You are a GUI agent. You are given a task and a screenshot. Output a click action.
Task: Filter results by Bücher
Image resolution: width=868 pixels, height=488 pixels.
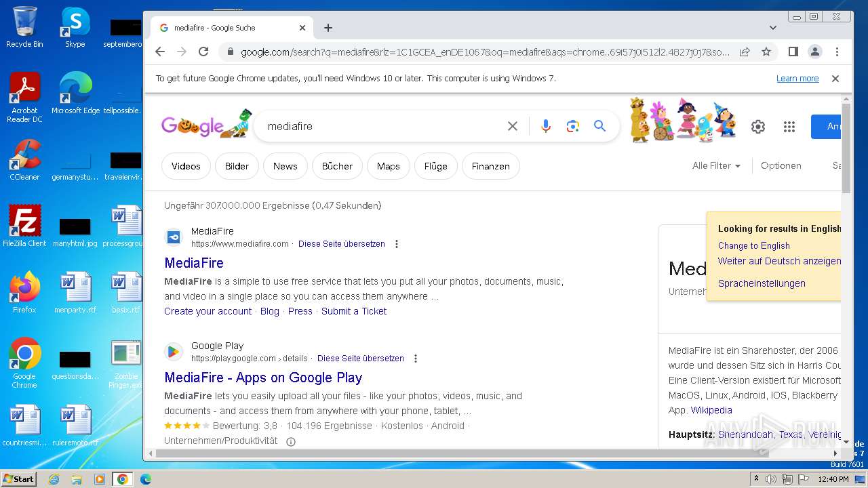tap(337, 166)
